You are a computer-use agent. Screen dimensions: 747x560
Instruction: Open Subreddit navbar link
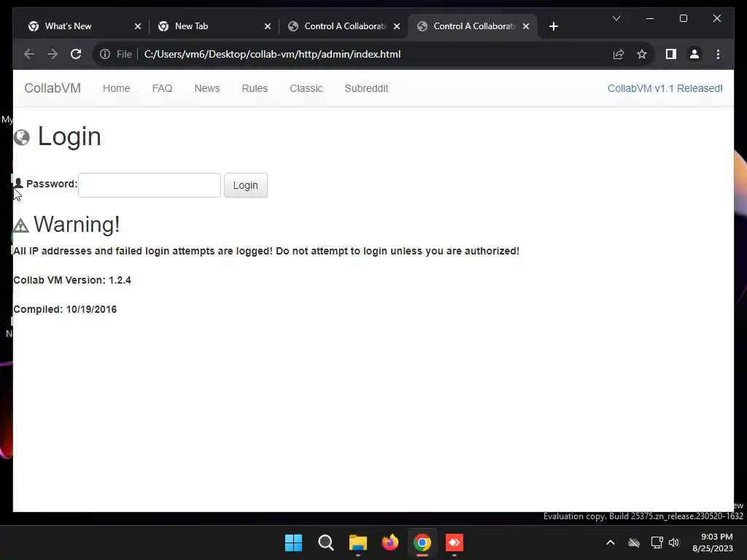point(366,88)
